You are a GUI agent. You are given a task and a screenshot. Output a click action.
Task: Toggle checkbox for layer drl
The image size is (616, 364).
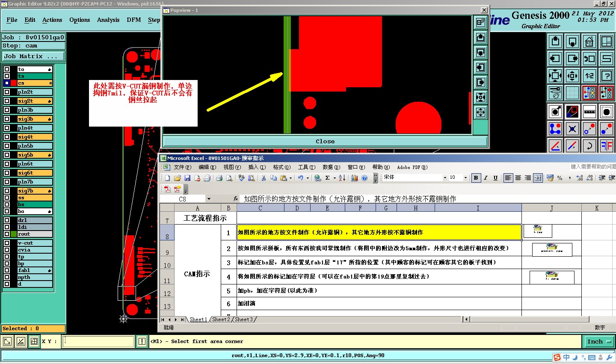(7, 220)
